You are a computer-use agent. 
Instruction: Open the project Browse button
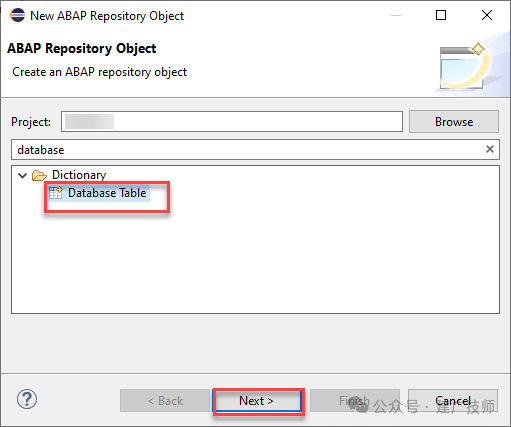[x=454, y=122]
